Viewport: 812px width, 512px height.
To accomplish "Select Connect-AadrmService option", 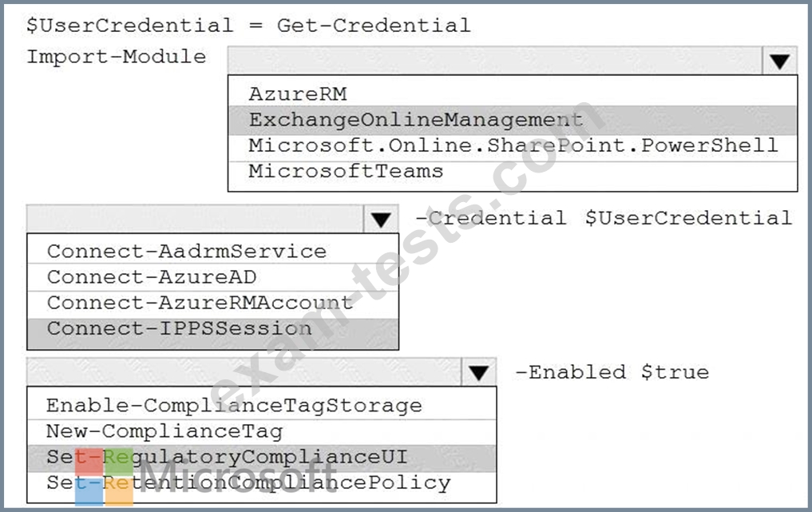I will [187, 252].
